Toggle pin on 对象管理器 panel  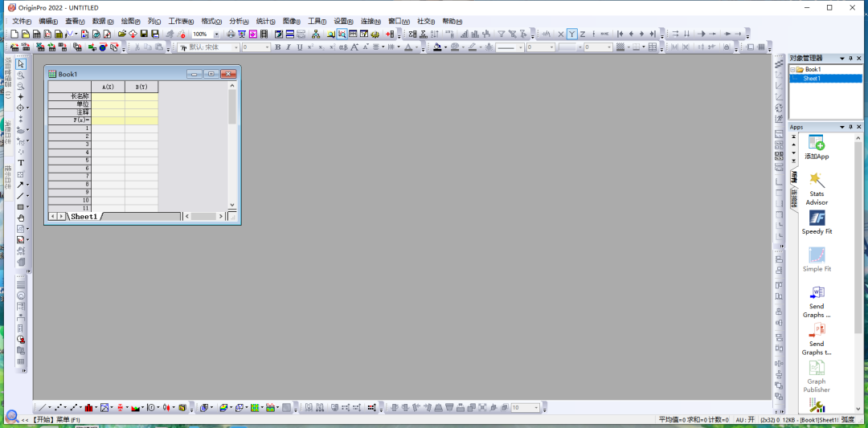851,58
